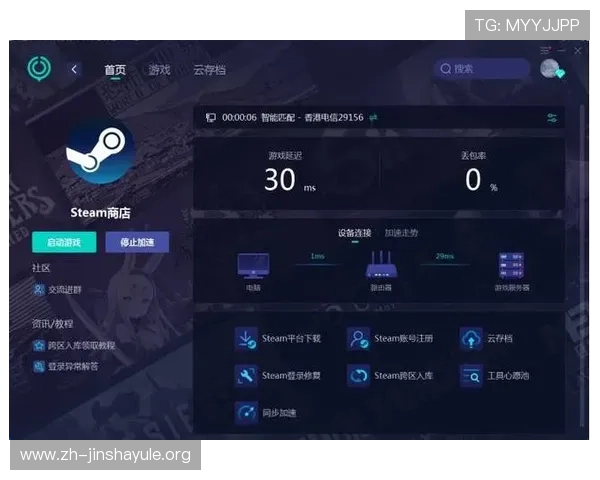Switch to the 游戏 tab
Image resolution: width=600 pixels, height=480 pixels.
point(159,70)
